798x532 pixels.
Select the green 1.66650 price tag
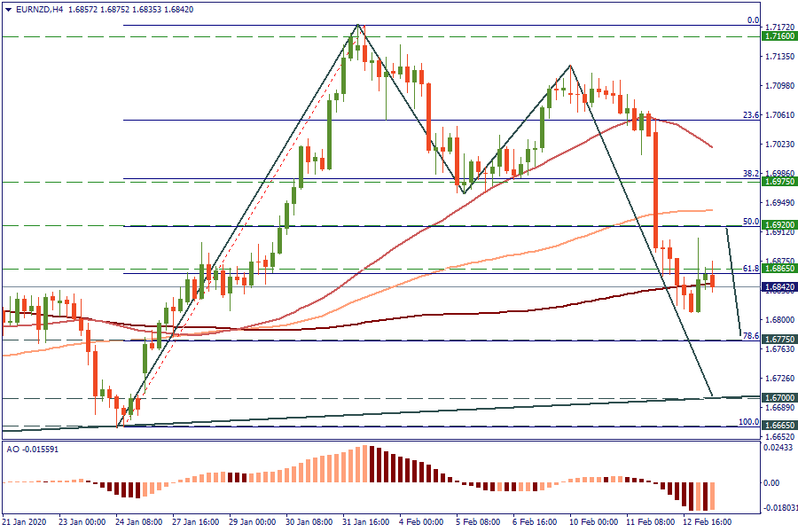[x=779, y=426]
